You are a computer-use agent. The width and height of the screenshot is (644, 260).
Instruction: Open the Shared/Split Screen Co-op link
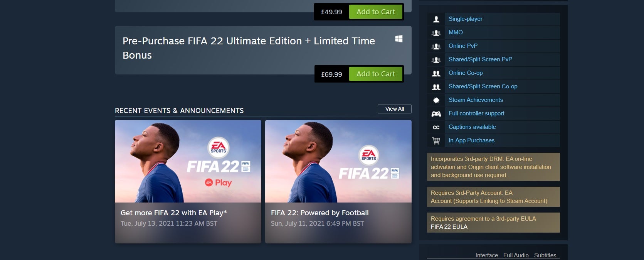tap(483, 86)
